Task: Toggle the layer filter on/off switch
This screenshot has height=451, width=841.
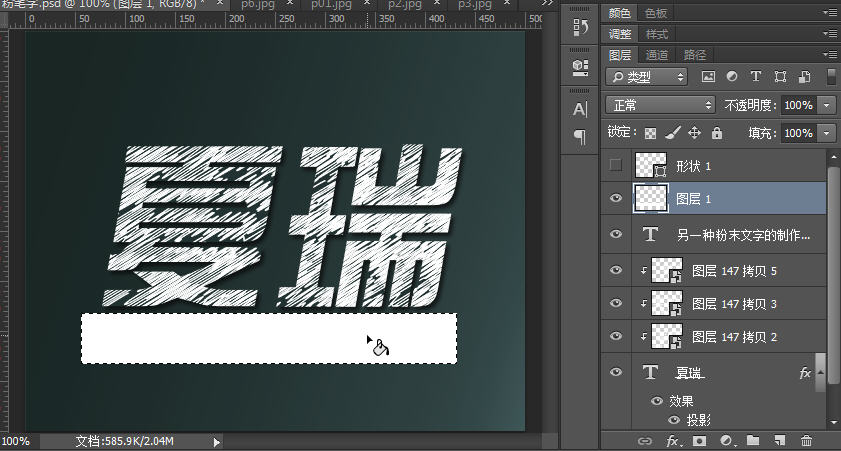Action: coord(831,77)
